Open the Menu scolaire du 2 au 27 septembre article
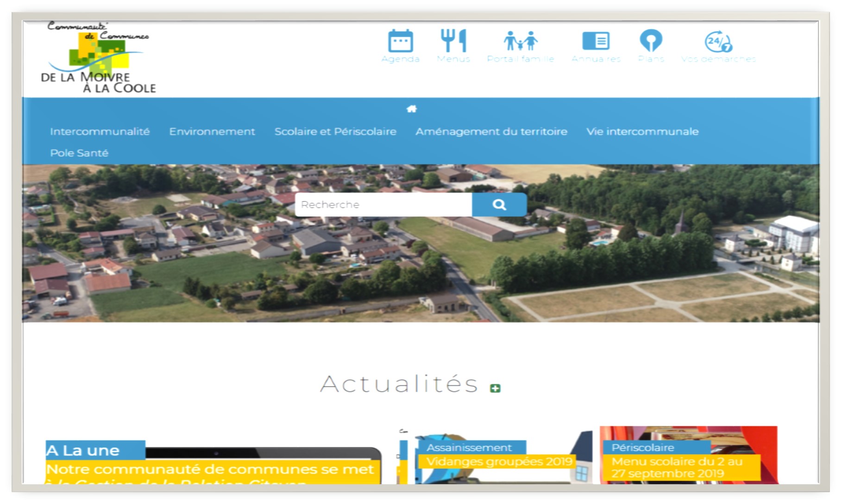This screenshot has width=842, height=504. pyautogui.click(x=677, y=467)
